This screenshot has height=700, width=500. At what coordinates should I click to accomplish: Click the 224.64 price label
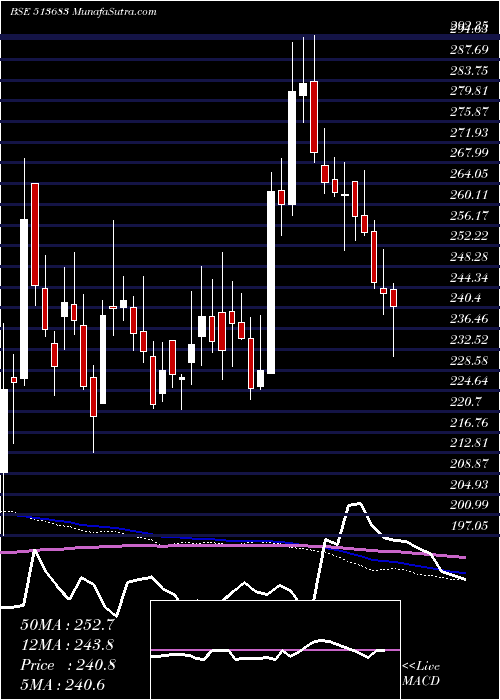point(469,381)
